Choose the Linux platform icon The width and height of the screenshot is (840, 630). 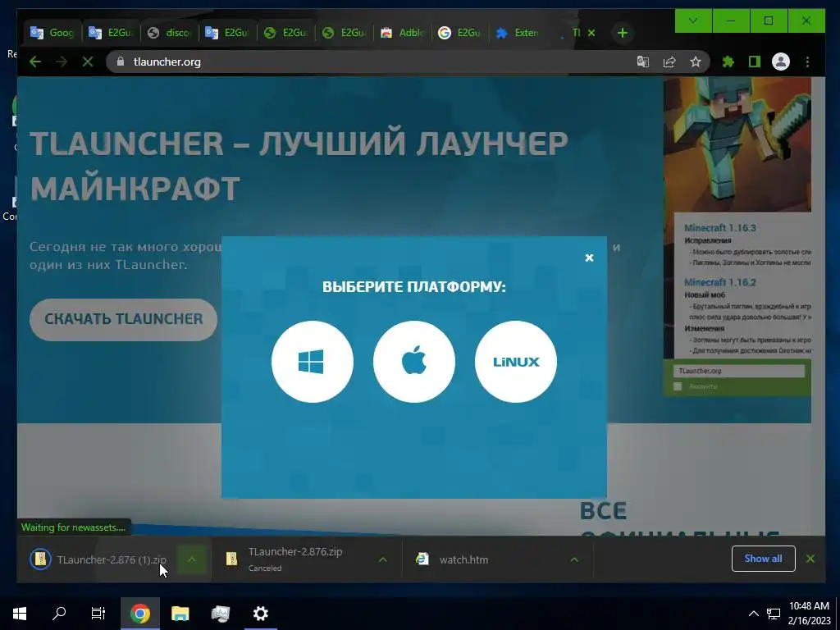click(516, 362)
